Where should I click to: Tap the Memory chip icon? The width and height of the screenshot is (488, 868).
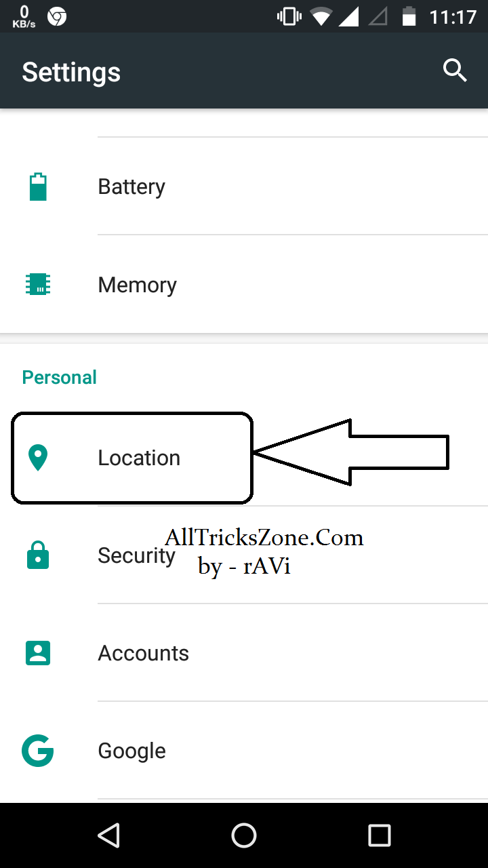[38, 285]
